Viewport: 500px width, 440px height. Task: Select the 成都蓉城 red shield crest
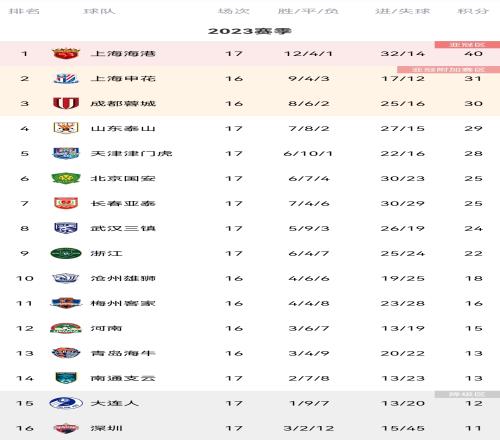tap(66, 103)
